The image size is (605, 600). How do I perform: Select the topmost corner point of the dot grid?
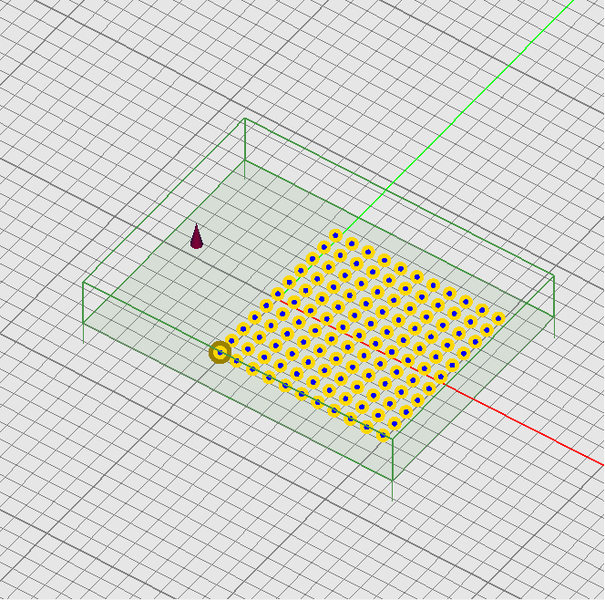pos(335,235)
